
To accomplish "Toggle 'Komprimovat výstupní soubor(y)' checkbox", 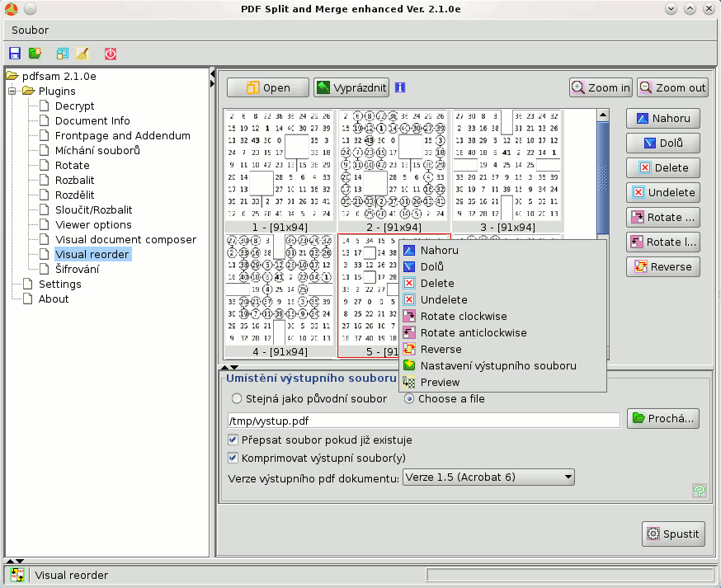I will [233, 458].
